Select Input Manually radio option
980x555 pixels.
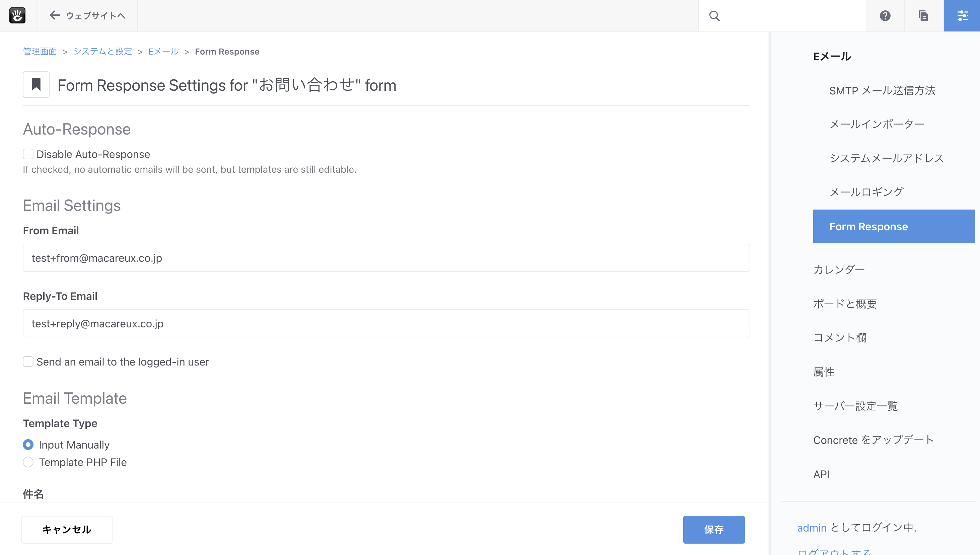(28, 445)
